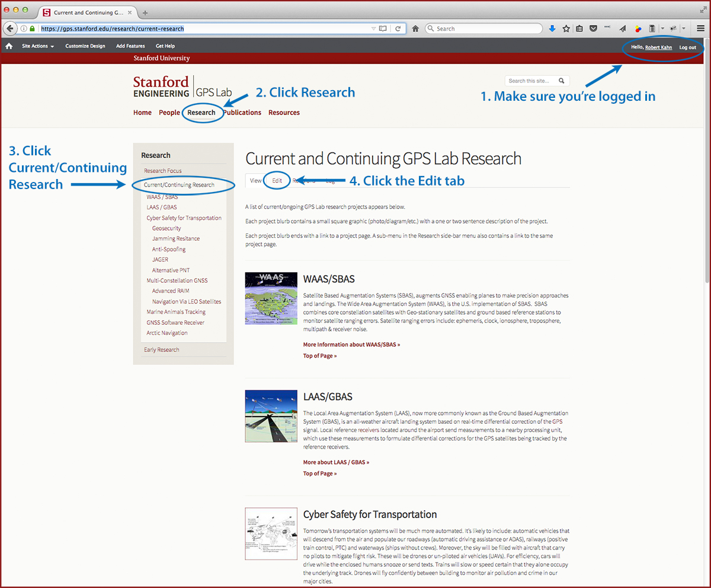Open the address bar history dropdown arrow

373,28
